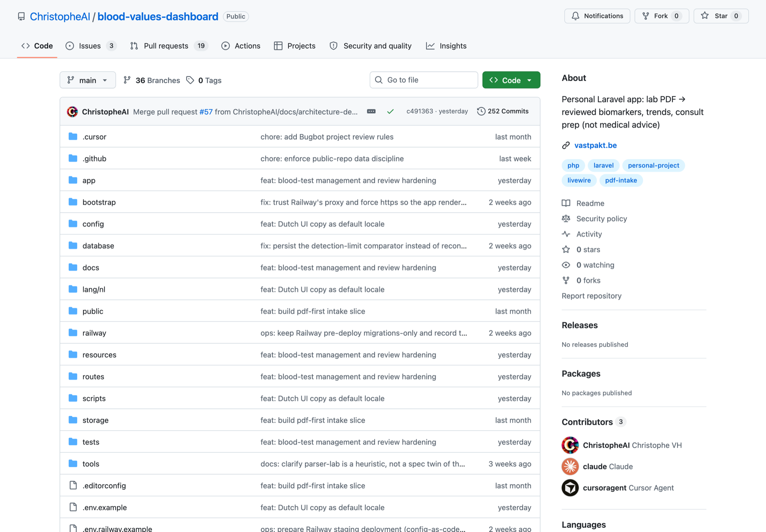Open the 252 Commits history
Screen dimensions: 766x532
pyautogui.click(x=503, y=111)
